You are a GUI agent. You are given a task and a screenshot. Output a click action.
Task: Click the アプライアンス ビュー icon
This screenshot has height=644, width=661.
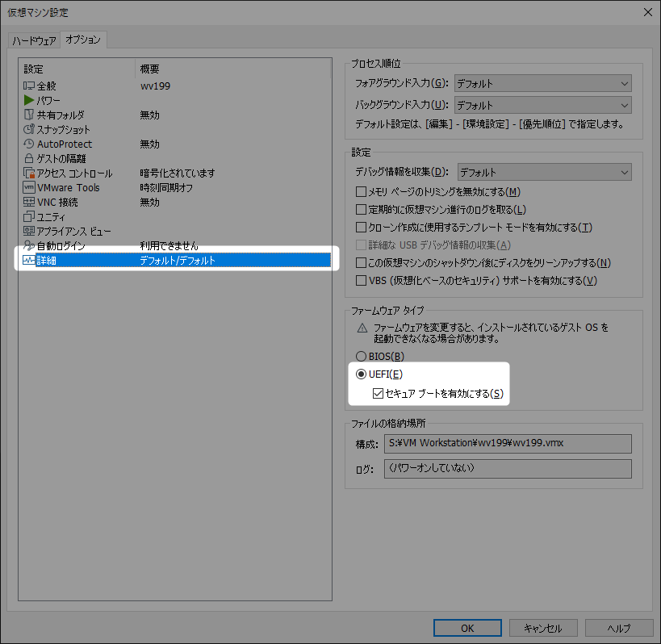[29, 231]
